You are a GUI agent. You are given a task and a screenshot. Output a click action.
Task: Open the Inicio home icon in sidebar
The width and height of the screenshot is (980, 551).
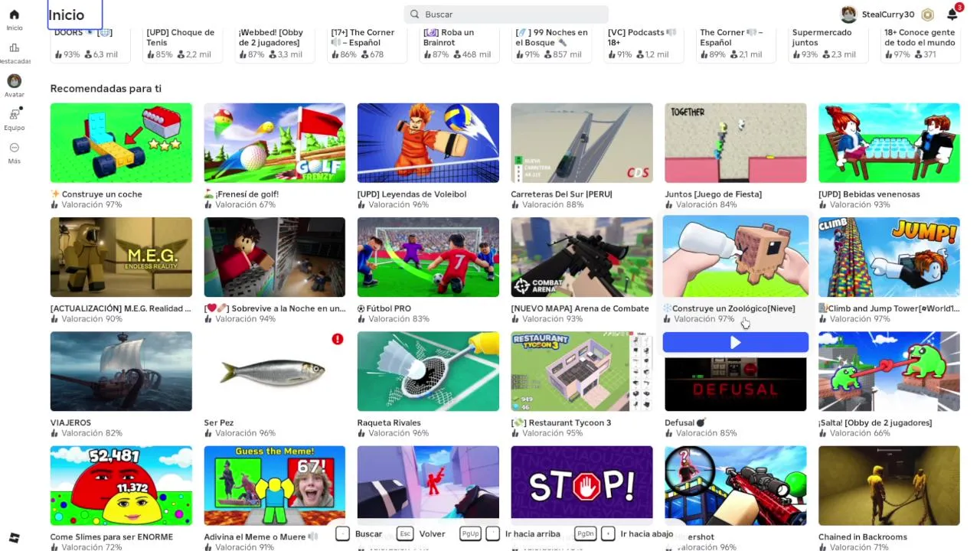14,15
